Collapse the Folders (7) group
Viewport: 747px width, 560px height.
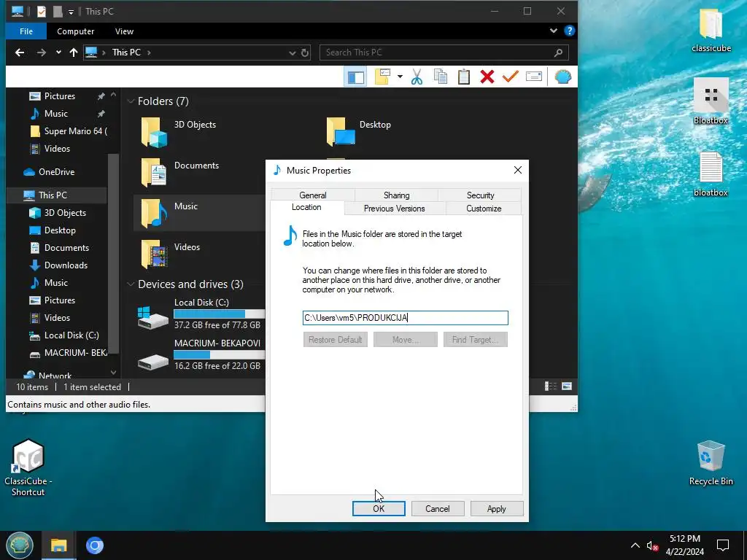[x=131, y=101]
